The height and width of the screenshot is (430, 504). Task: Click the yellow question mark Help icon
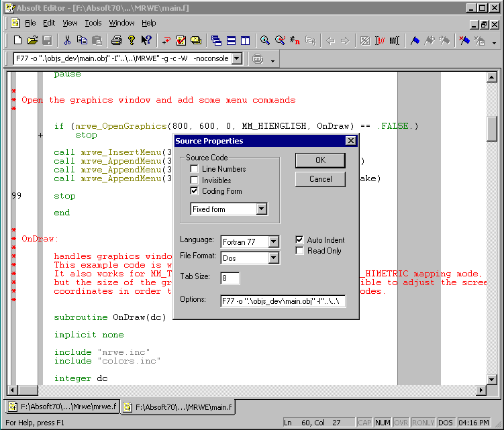click(132, 40)
